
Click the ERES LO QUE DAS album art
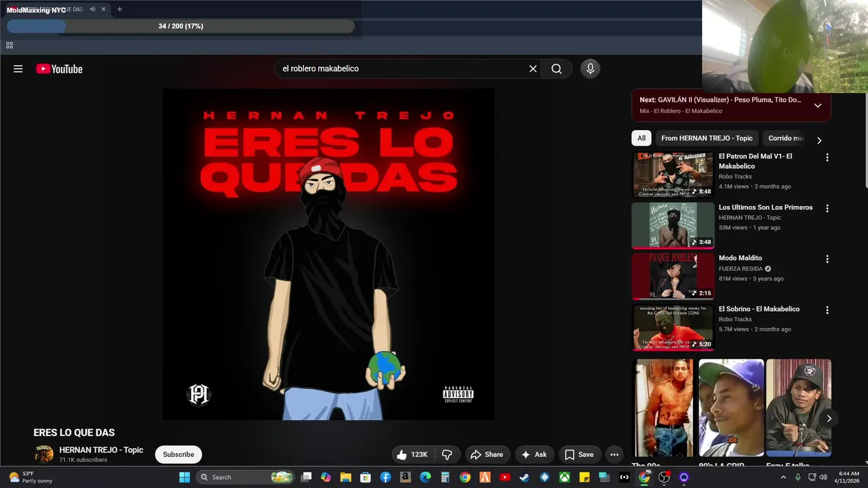click(x=328, y=254)
